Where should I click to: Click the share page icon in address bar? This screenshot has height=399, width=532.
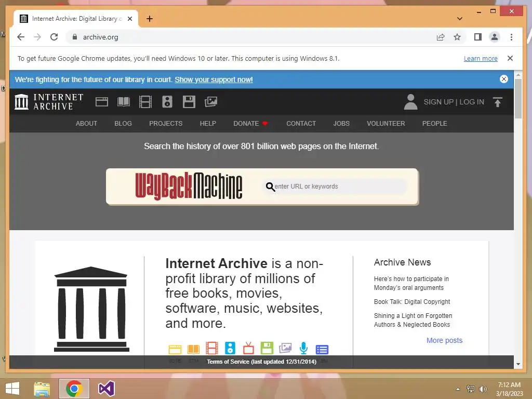(441, 37)
